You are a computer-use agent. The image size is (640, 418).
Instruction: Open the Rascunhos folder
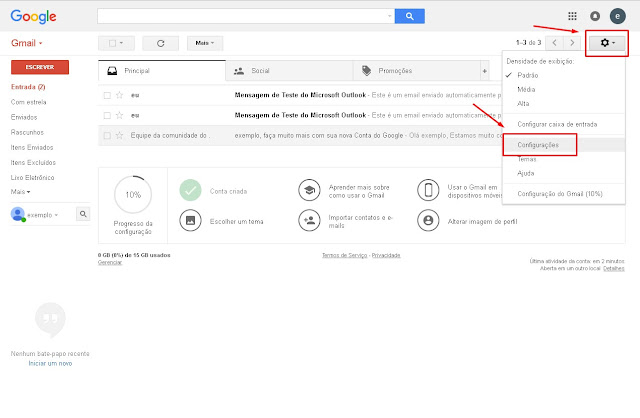(27, 132)
